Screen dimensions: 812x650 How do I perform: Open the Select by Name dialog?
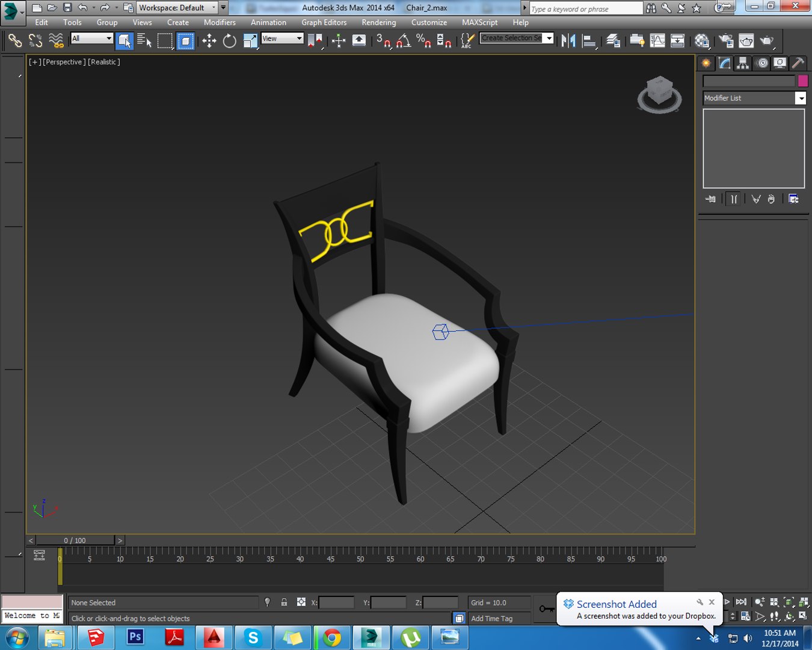pyautogui.click(x=144, y=40)
